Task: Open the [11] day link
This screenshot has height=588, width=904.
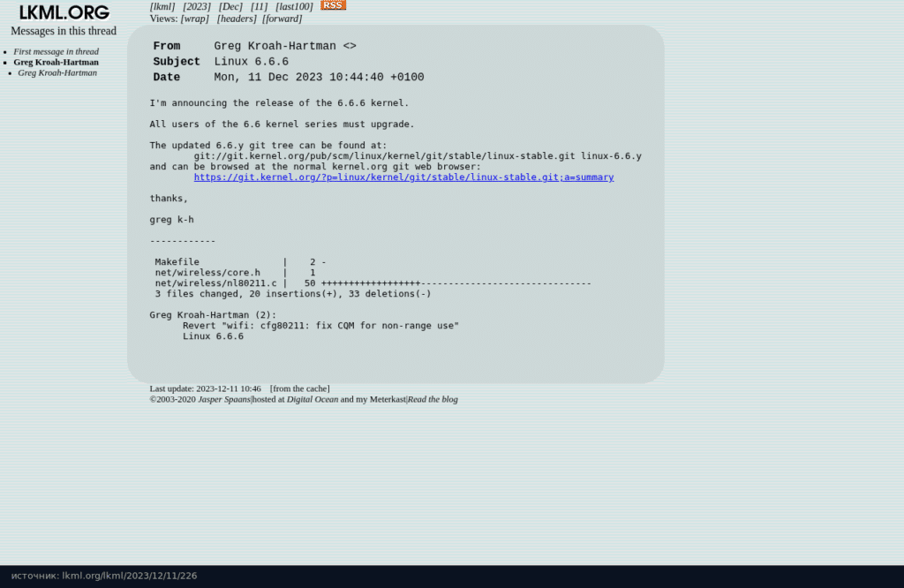Action: tap(259, 7)
